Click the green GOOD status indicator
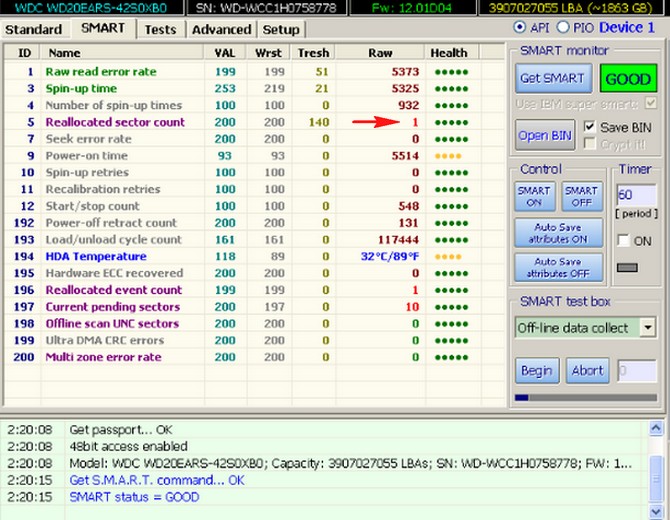Screen dimensions: 670x520 [628, 77]
